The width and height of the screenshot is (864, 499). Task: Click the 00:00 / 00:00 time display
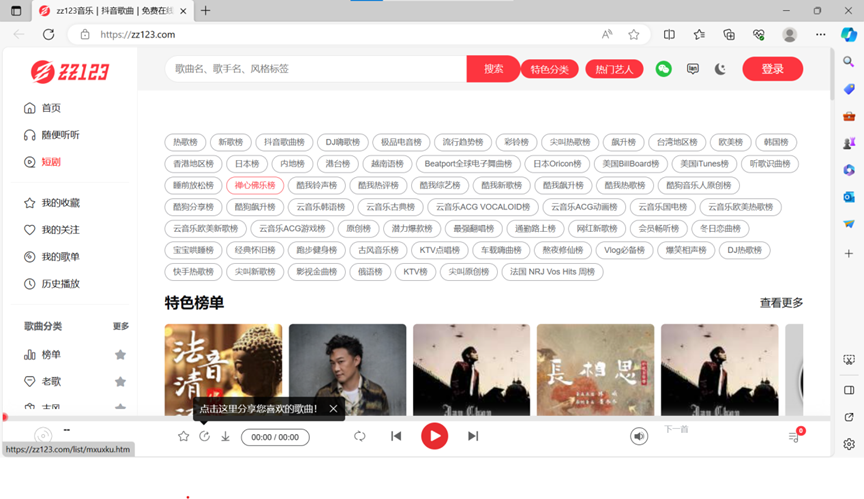click(x=275, y=437)
